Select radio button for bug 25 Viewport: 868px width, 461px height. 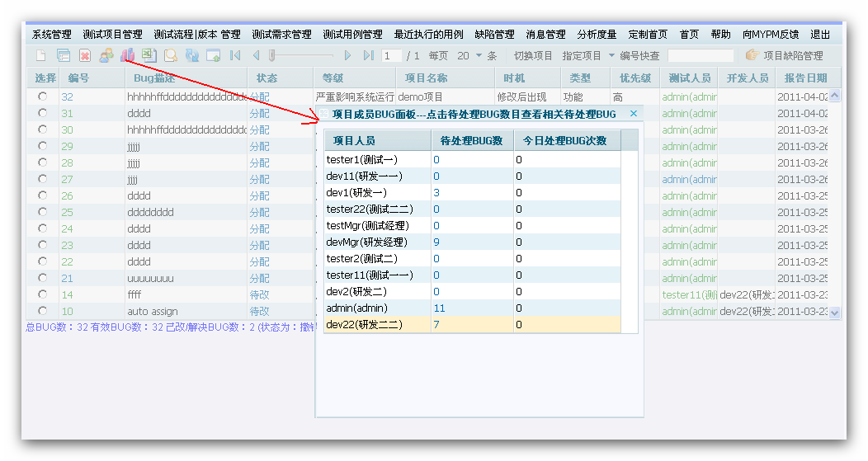[x=43, y=212]
